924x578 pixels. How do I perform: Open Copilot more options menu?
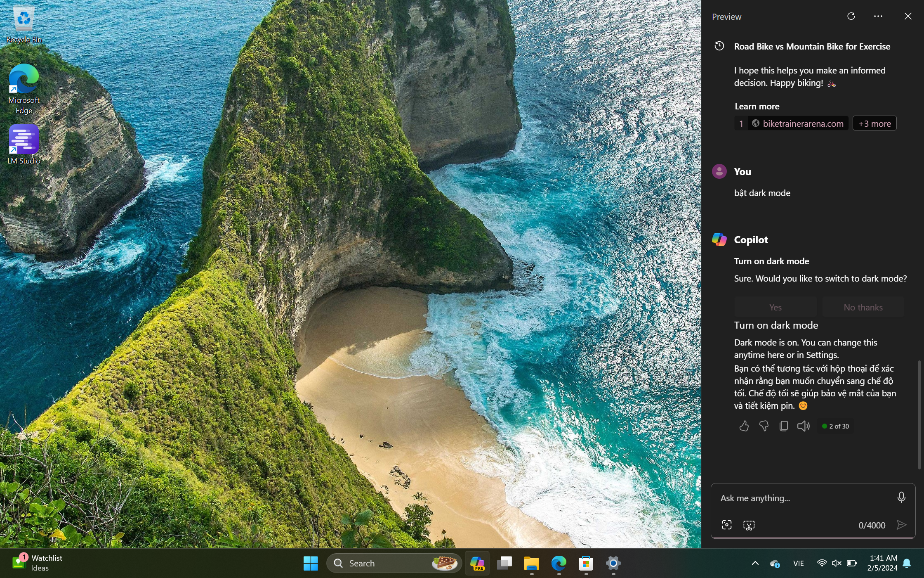[x=878, y=17]
